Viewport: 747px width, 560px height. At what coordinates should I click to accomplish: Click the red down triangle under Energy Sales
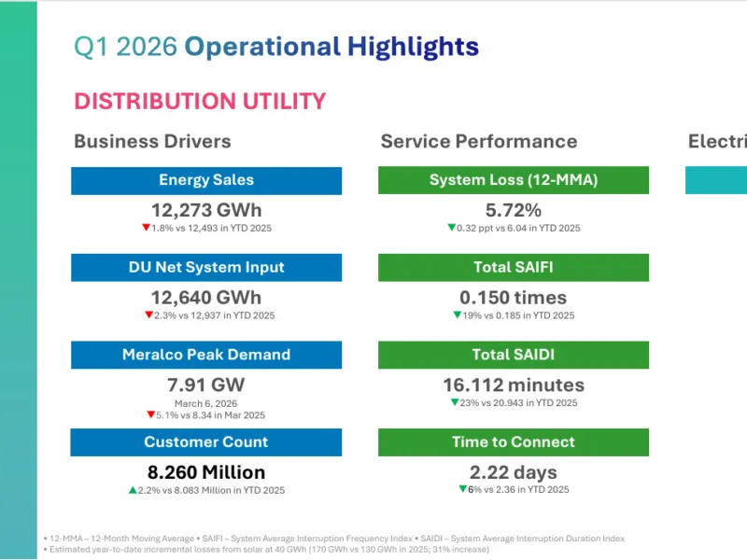click(x=147, y=227)
